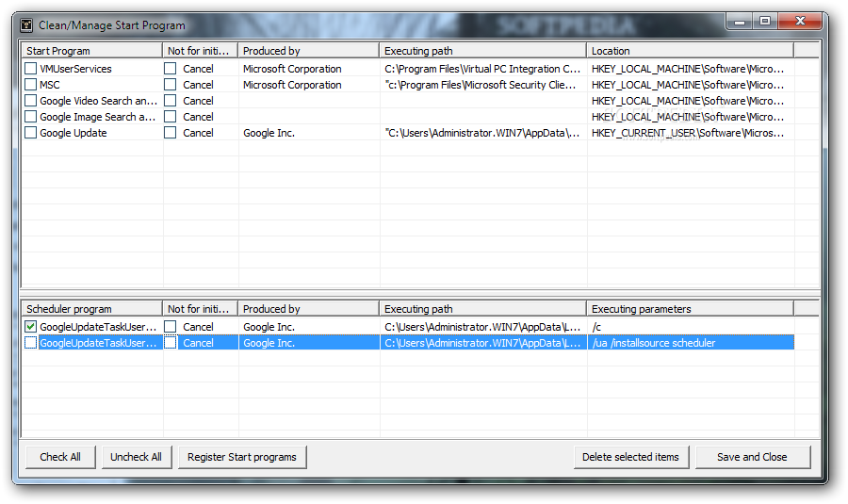The width and height of the screenshot is (848, 504).
Task: Sort top list by Produced by header
Action: click(309, 51)
